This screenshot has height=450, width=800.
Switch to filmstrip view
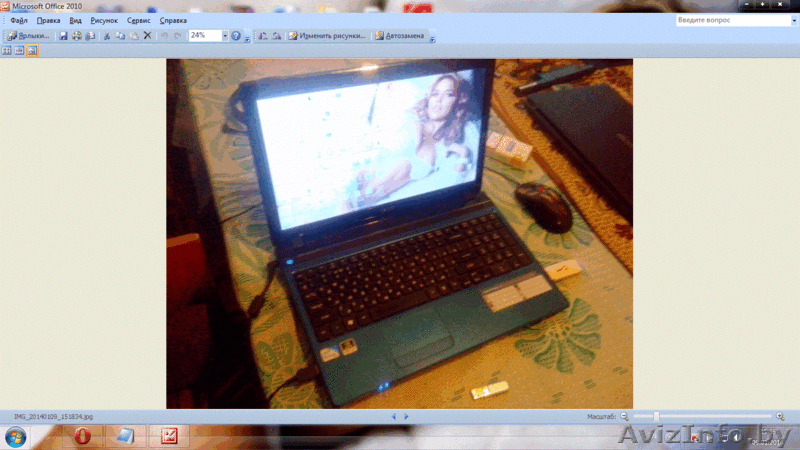19,51
